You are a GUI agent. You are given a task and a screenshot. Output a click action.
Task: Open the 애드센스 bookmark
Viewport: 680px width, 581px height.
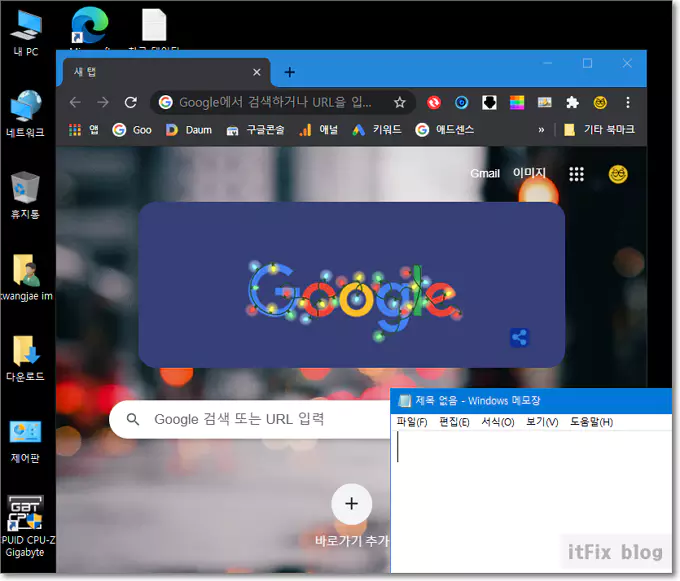[x=444, y=130]
